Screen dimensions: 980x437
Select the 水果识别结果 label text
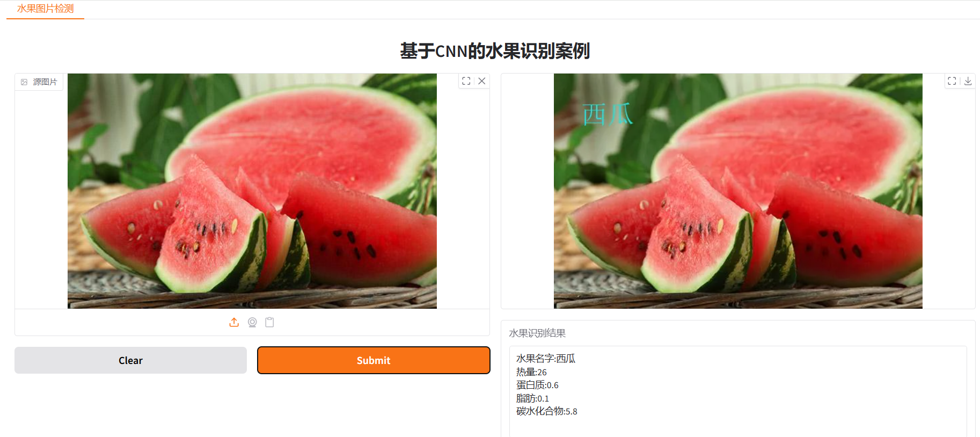coord(537,333)
